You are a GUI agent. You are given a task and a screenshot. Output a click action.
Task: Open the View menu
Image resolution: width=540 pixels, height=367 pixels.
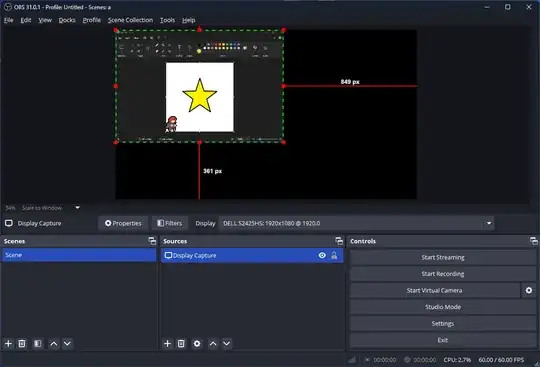(45, 20)
